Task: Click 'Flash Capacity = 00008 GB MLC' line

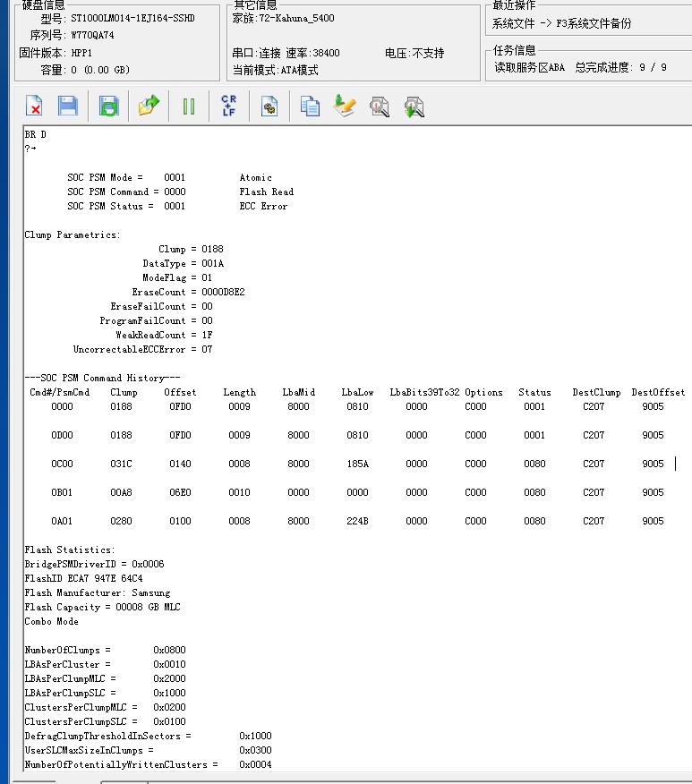Action: coord(102,607)
